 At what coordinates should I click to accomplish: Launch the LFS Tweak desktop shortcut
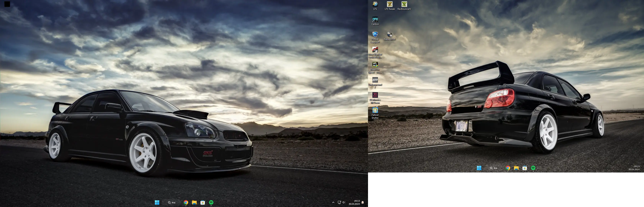tap(389, 6)
